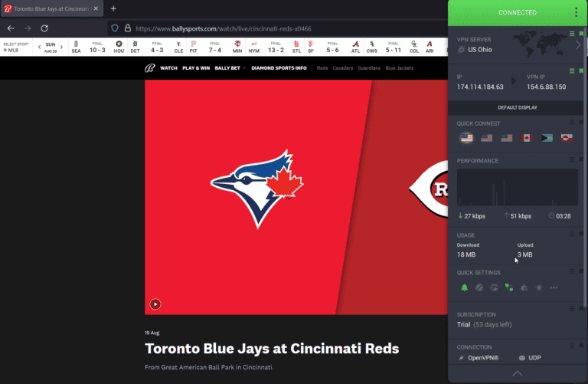The width and height of the screenshot is (588, 384).
Task: Open the VPN three-dot options menu
Action: pos(577,12)
